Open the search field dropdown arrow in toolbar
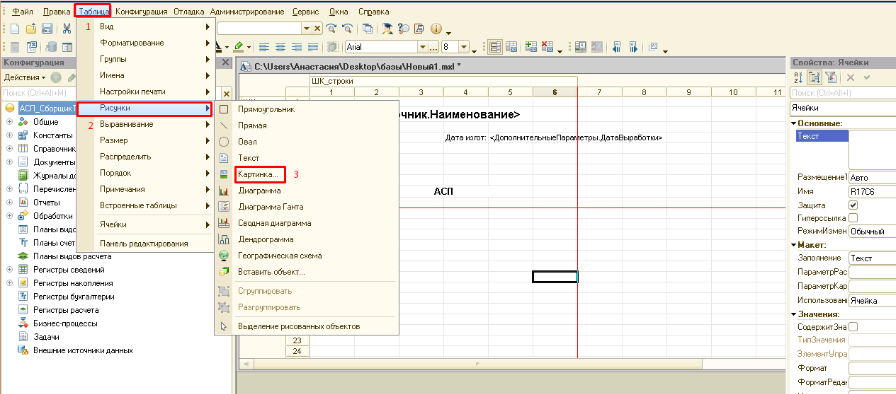This screenshot has height=394, width=896. point(307,28)
